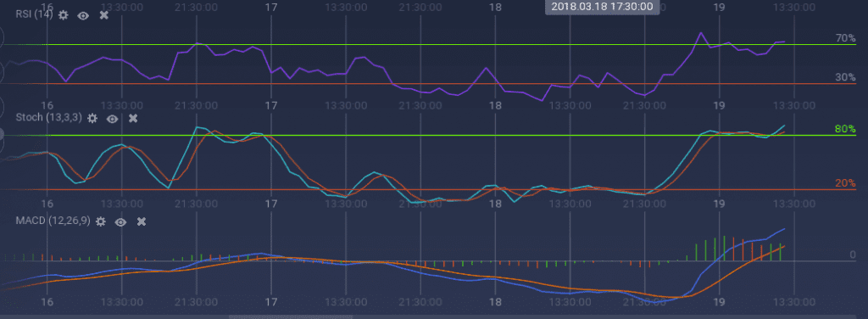This screenshot has height=319, width=868.
Task: Hide the Stoch (13,3,3) indicator with eye
Action: [113, 119]
